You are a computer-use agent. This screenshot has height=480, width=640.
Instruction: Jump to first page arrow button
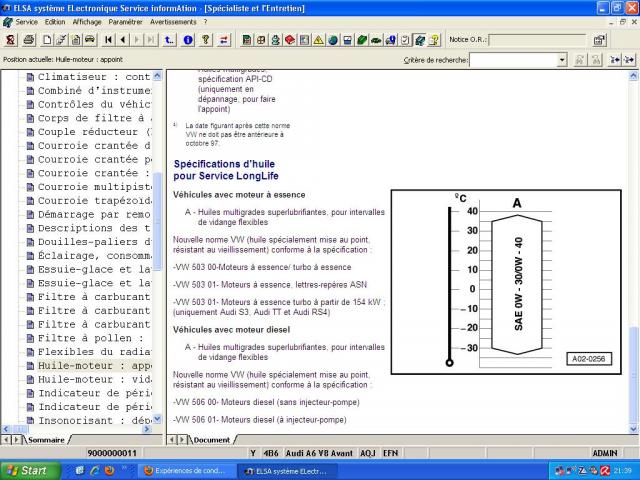click(108, 40)
